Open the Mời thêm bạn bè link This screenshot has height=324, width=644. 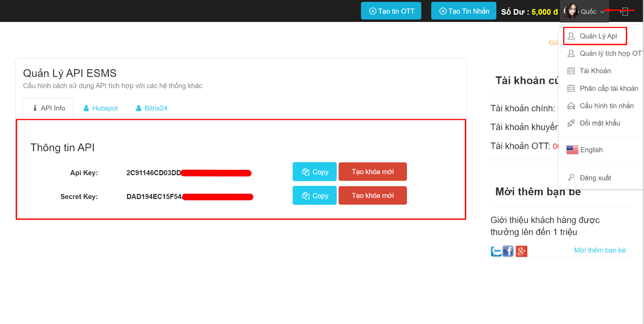click(x=600, y=250)
